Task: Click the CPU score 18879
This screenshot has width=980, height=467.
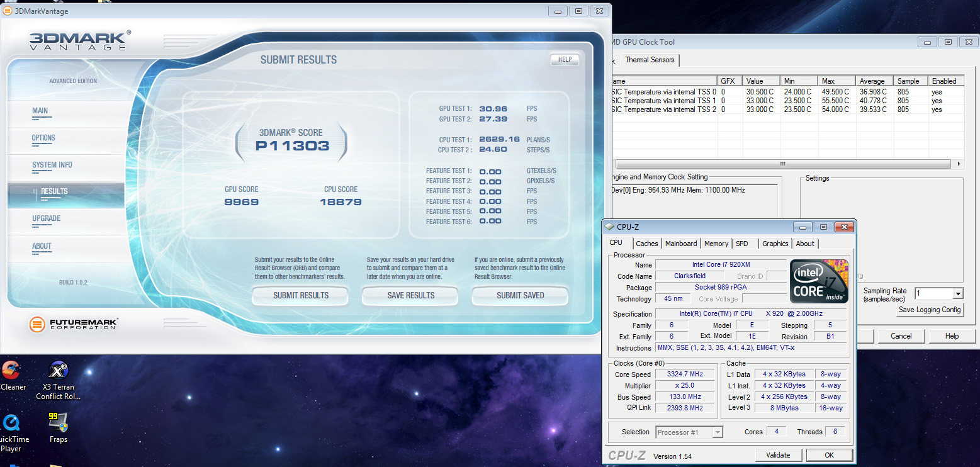Action: (x=341, y=202)
